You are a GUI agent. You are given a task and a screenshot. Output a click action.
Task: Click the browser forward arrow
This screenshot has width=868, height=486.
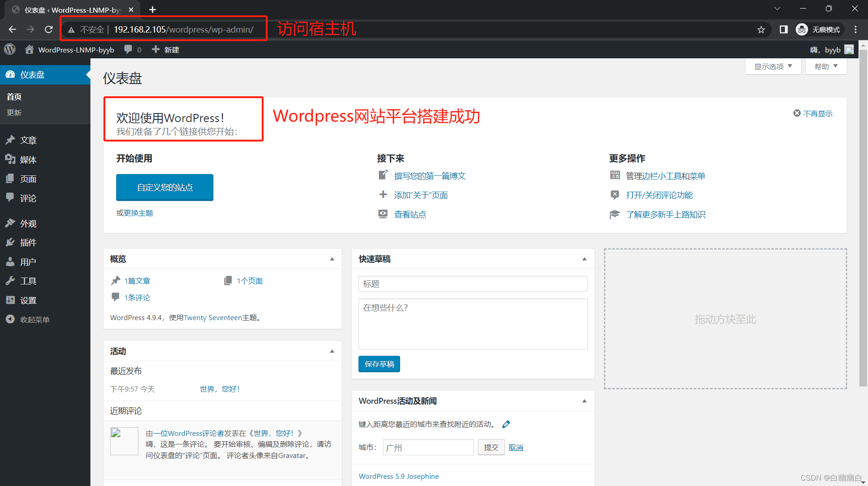(30, 29)
